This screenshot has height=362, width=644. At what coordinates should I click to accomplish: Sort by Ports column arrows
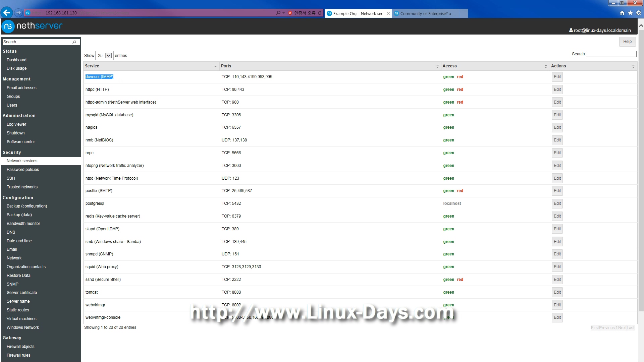coord(437,66)
